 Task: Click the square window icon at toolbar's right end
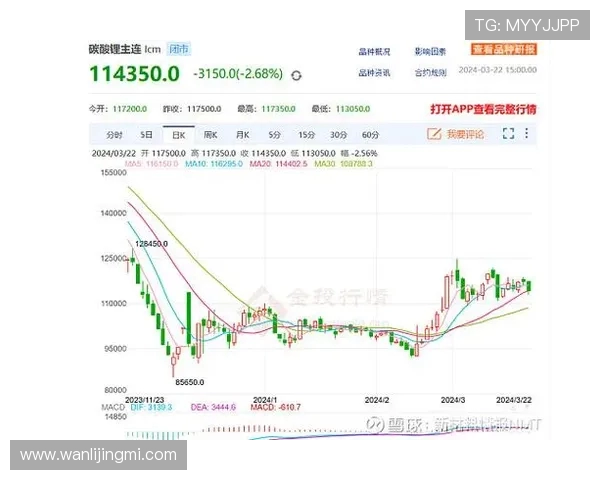[529, 134]
